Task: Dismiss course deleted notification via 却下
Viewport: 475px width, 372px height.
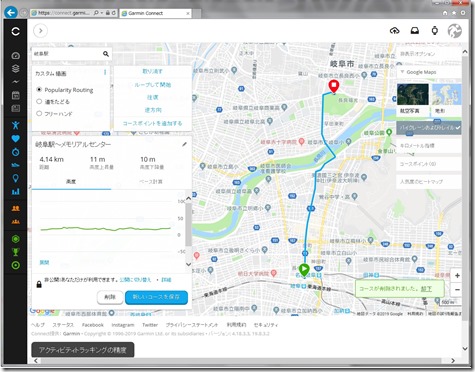Action: [x=426, y=289]
